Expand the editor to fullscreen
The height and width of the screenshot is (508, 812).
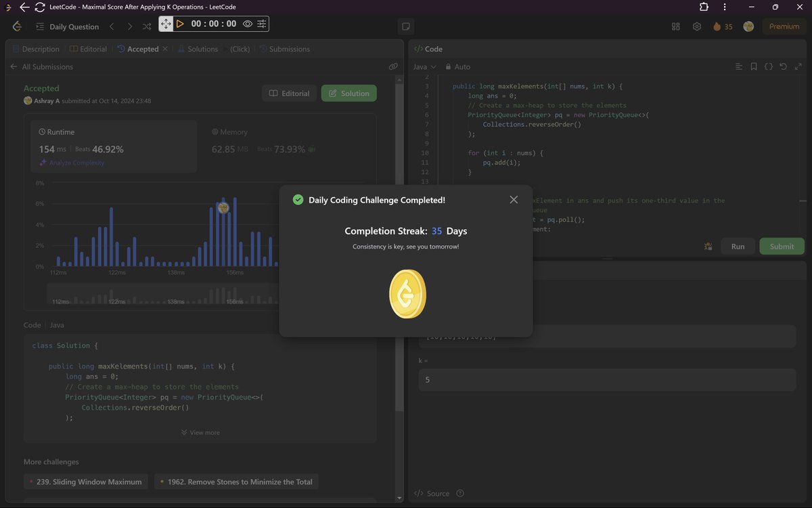point(798,66)
